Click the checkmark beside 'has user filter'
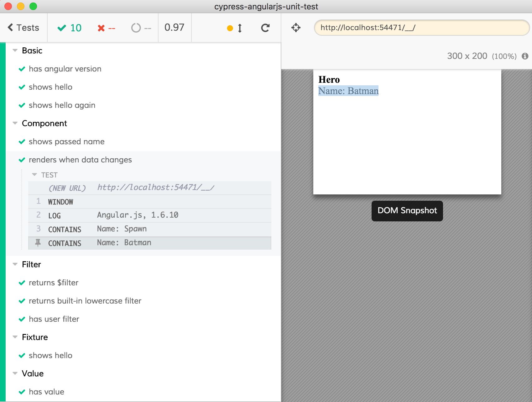 22,319
